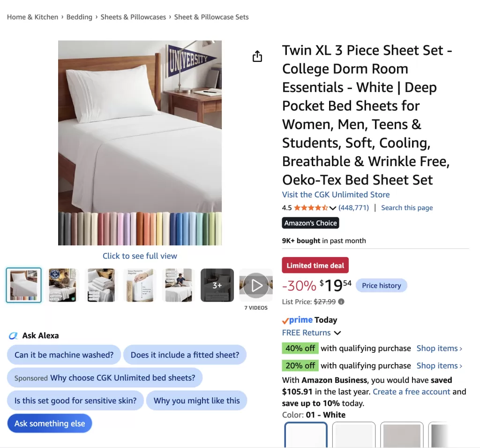Expand the rating breakdown chevron
The height and width of the screenshot is (448, 480).
click(333, 208)
